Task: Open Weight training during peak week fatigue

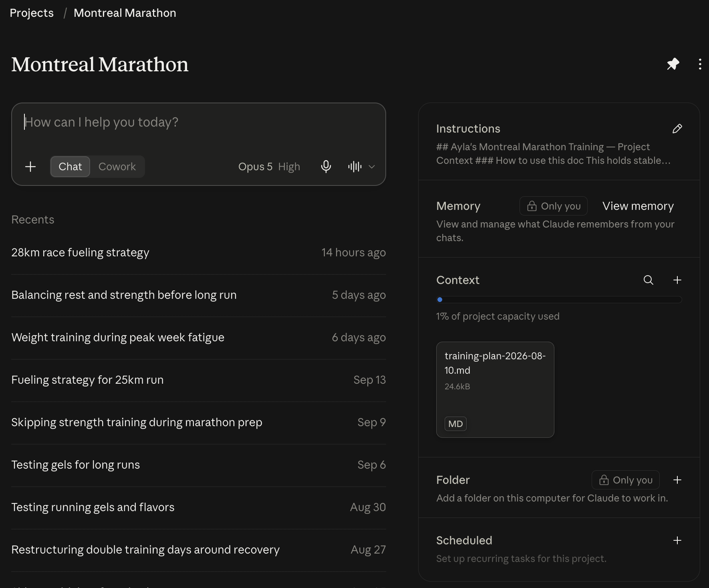Action: (x=198, y=338)
